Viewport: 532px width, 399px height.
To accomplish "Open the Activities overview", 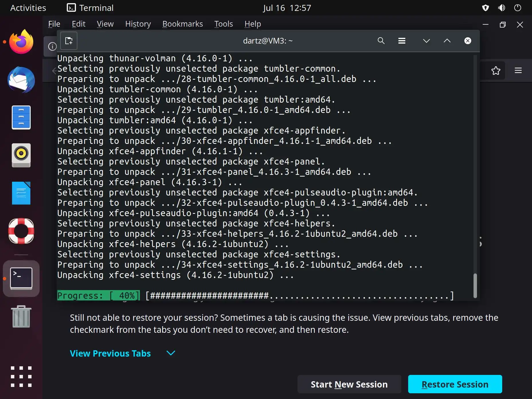I will click(x=28, y=8).
